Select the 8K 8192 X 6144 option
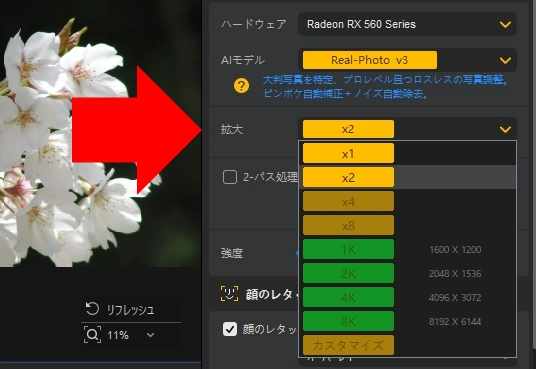The image size is (536, 369). point(407,321)
